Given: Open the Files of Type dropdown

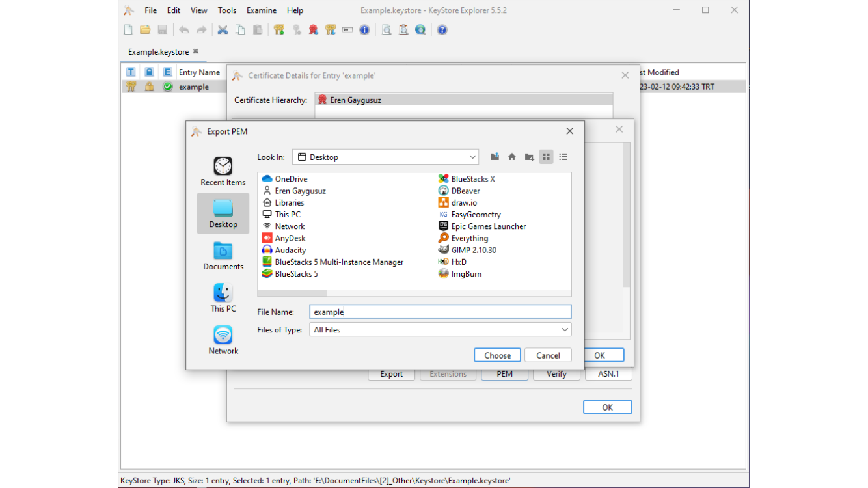Looking at the screenshot, I should pyautogui.click(x=441, y=330).
